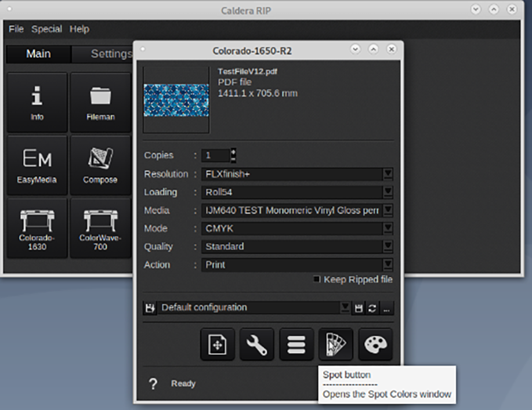Open the ColorWave-700 printer
Viewport: 532px width, 410px height.
point(100,228)
